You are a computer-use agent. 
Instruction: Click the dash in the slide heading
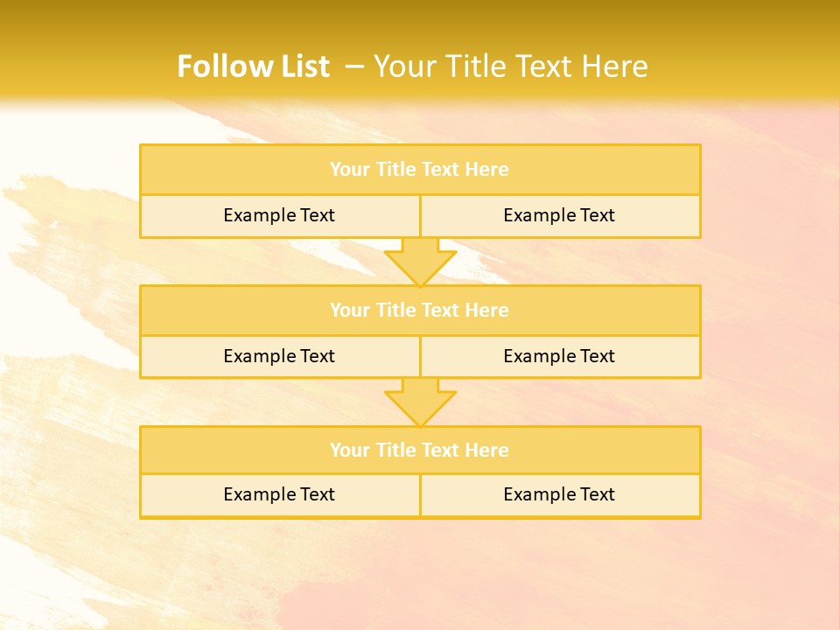pos(354,66)
